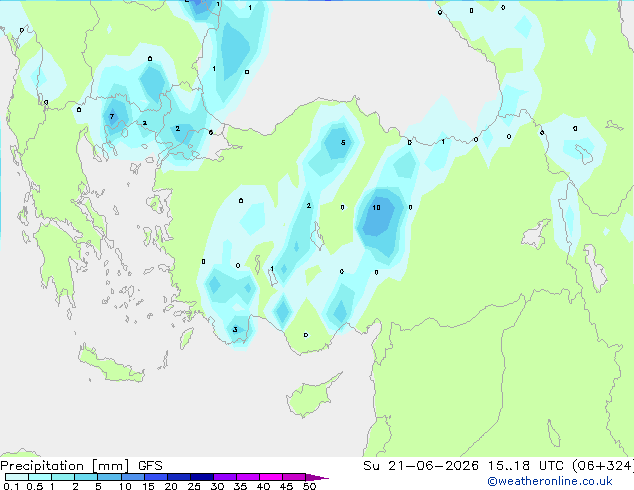Select the 5–10 mm legend color swatch
634x490 pixels.
coord(109,477)
